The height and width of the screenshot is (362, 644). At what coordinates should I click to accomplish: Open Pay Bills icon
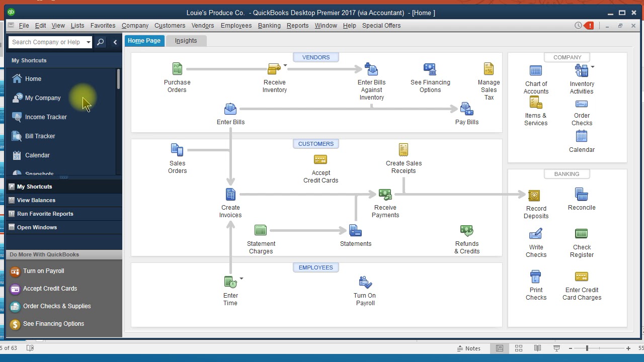(x=466, y=109)
